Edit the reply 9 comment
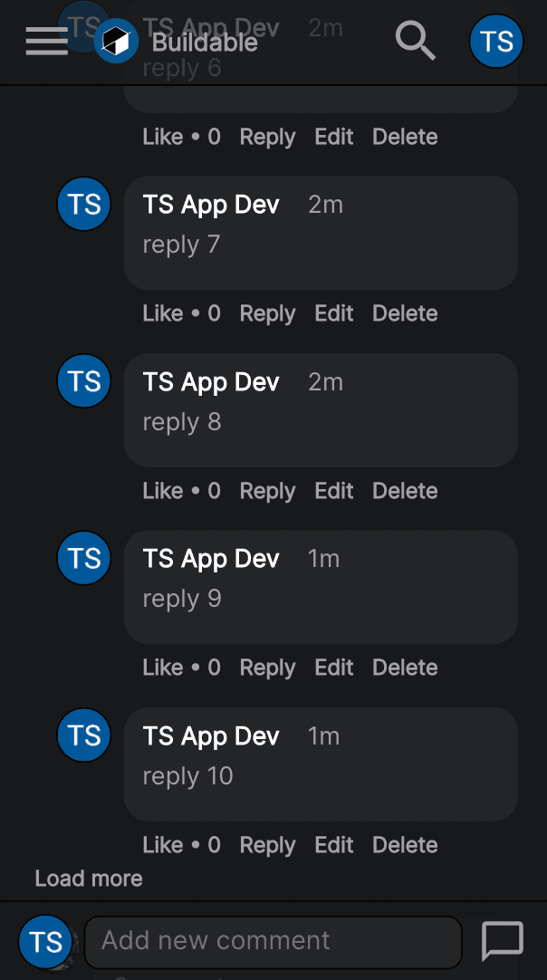 pos(334,668)
